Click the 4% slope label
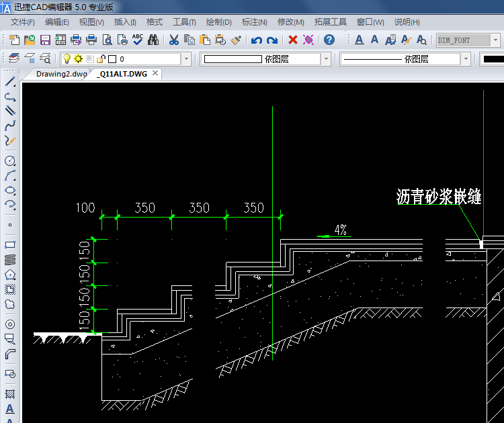 (x=341, y=230)
